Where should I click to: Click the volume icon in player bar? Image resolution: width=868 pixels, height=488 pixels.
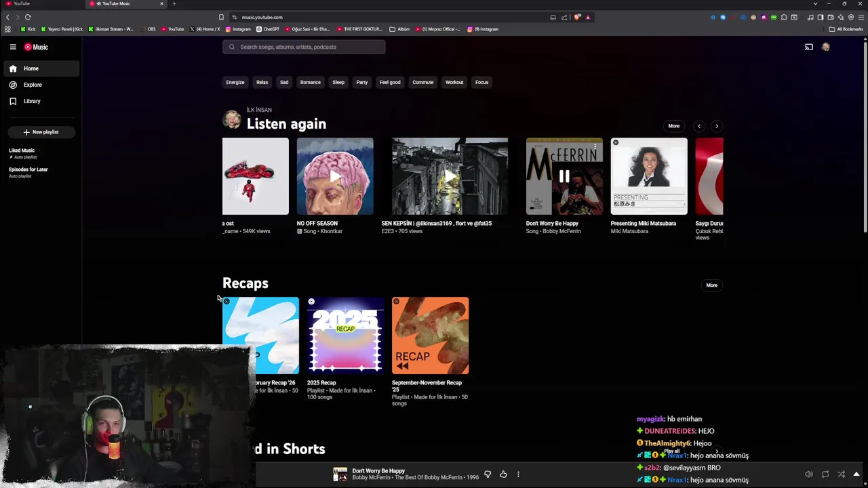click(809, 474)
